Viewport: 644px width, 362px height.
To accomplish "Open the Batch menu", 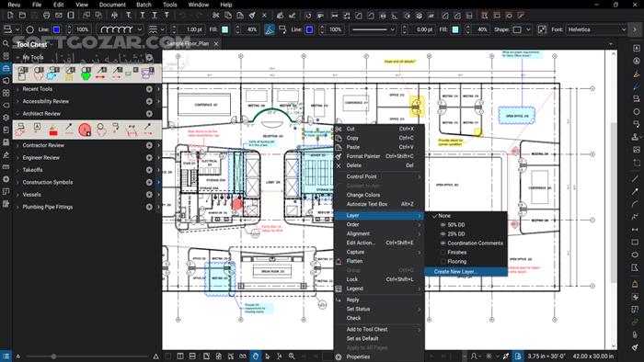I will point(144,5).
